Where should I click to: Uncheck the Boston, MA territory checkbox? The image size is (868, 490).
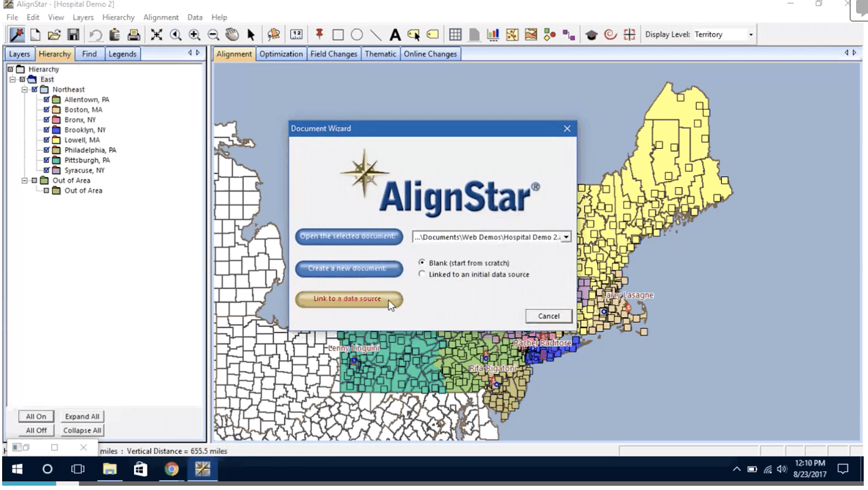pyautogui.click(x=47, y=109)
